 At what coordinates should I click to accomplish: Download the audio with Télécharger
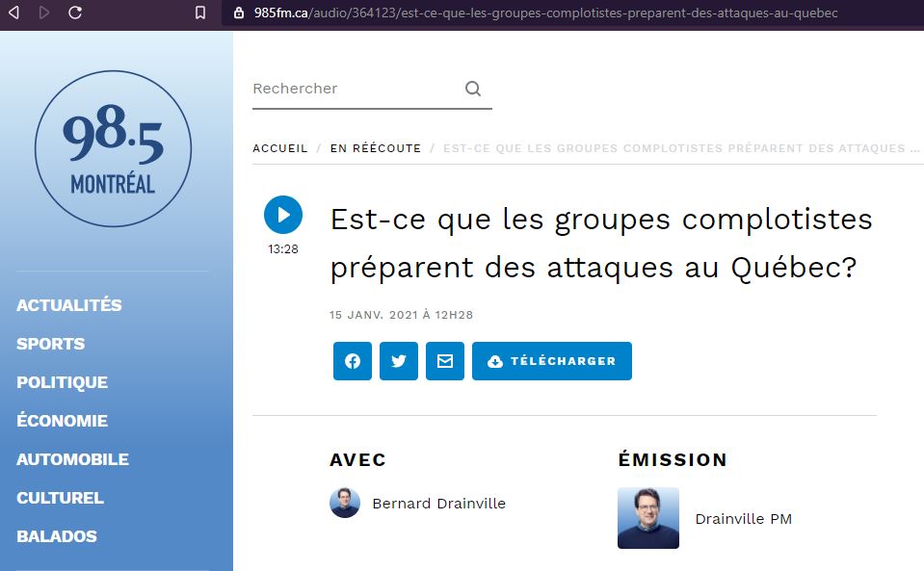[x=552, y=361]
